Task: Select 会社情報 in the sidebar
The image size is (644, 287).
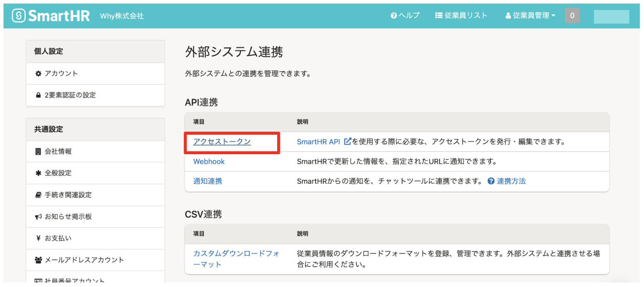Action: 95,152
